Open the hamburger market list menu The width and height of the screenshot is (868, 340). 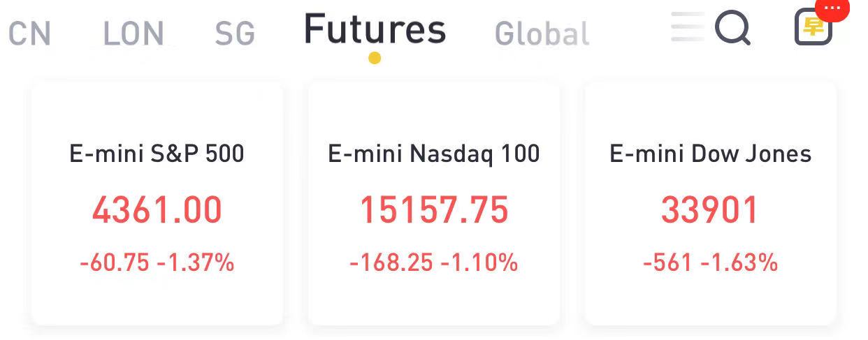click(x=688, y=28)
